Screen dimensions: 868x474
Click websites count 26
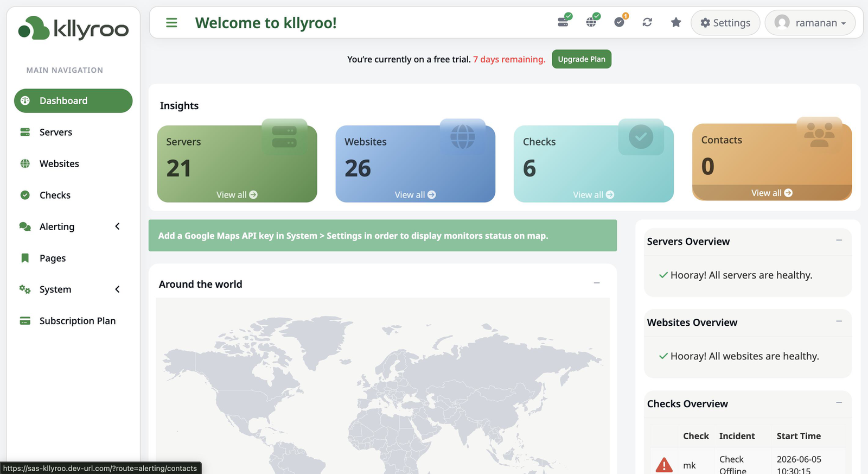point(358,168)
